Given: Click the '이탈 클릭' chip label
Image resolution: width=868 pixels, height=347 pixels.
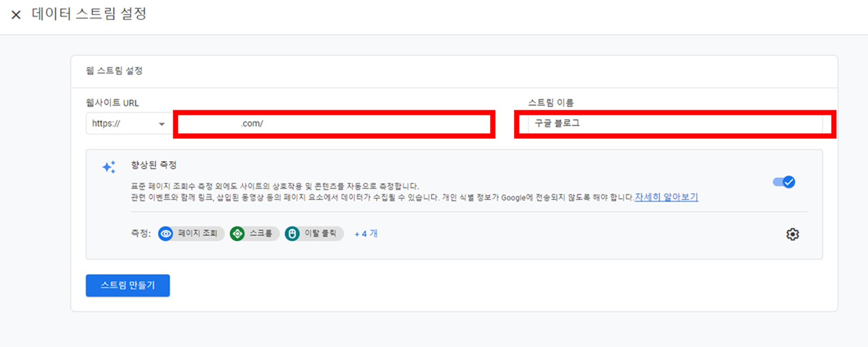Looking at the screenshot, I should 321,233.
